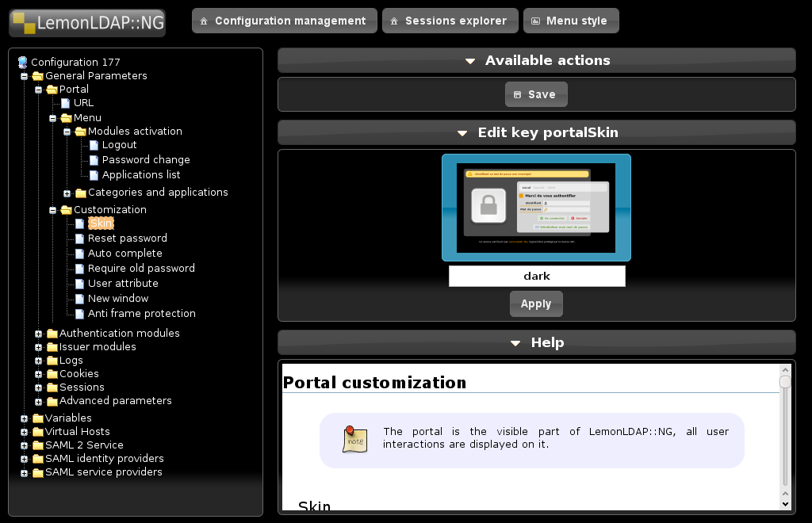This screenshot has width=812, height=523.
Task: Click the Reset password document icon
Action: pyautogui.click(x=80, y=239)
